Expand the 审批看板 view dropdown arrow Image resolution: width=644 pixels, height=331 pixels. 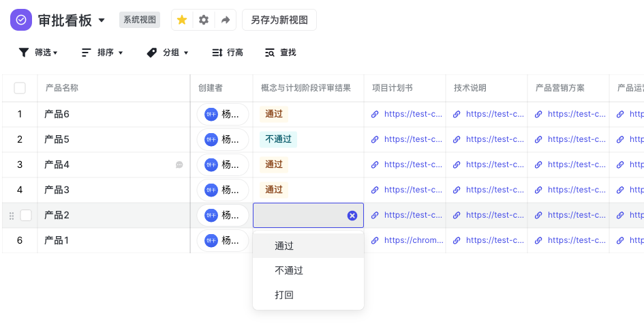[102, 20]
